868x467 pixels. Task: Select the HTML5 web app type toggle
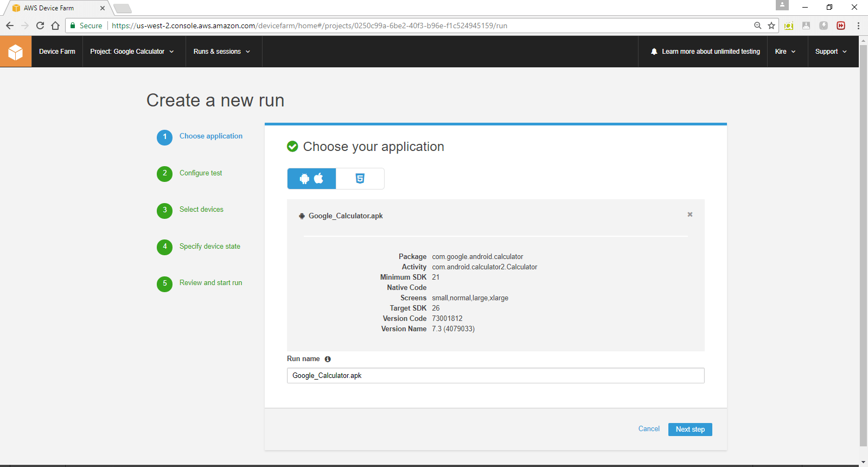[360, 179]
